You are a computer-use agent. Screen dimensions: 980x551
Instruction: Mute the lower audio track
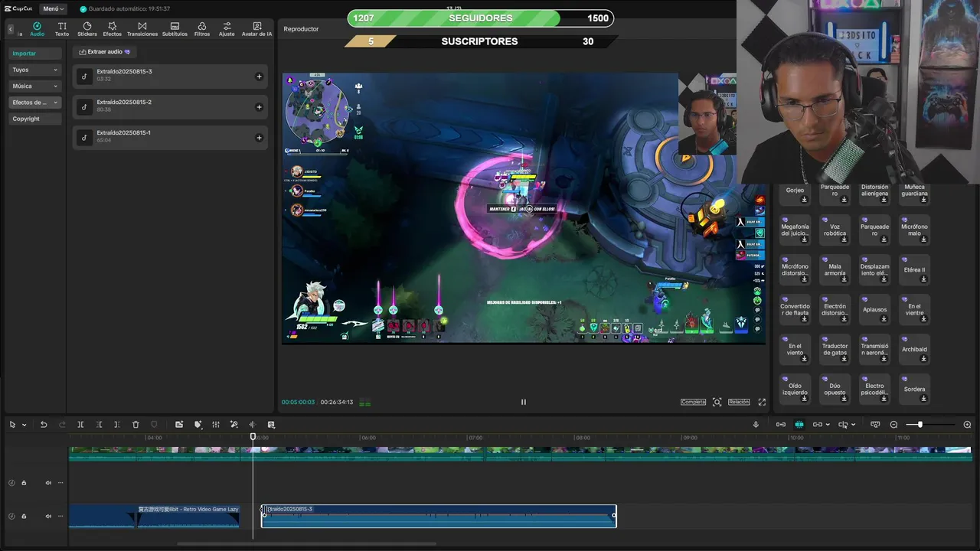[48, 517]
